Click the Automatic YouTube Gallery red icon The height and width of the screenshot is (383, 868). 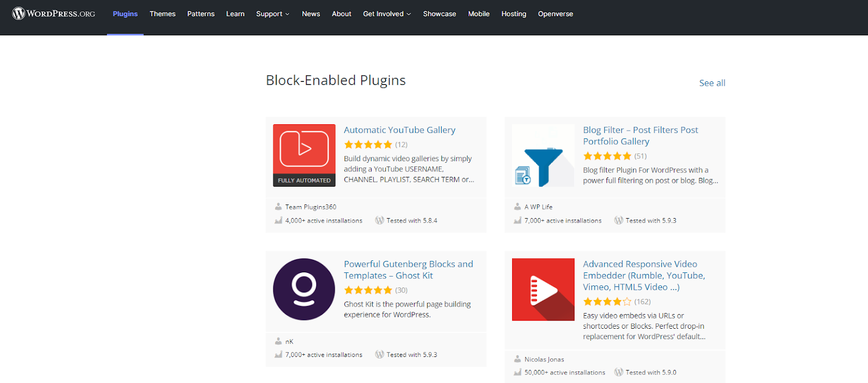[304, 156]
